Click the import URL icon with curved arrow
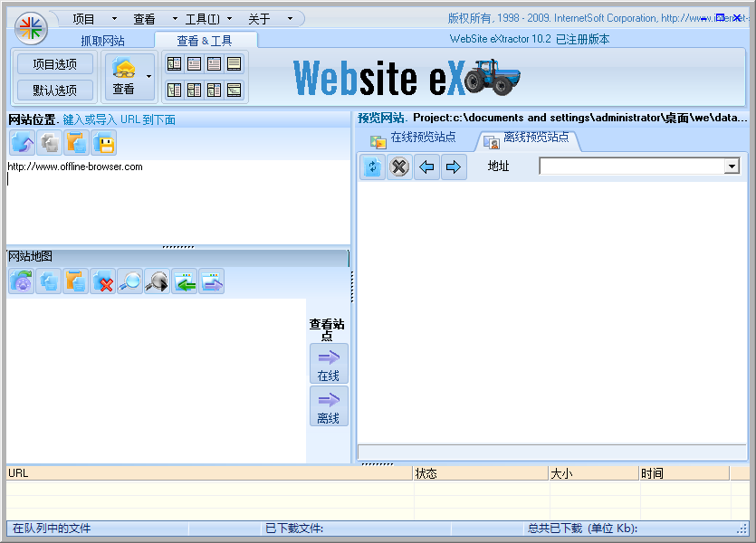This screenshot has width=756, height=543. point(22,143)
